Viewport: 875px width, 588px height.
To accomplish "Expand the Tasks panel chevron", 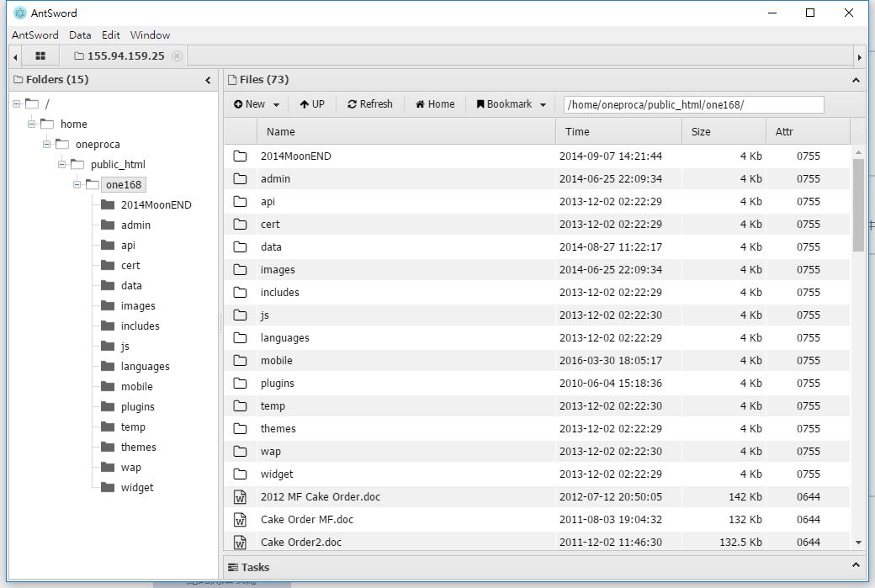I will click(856, 565).
